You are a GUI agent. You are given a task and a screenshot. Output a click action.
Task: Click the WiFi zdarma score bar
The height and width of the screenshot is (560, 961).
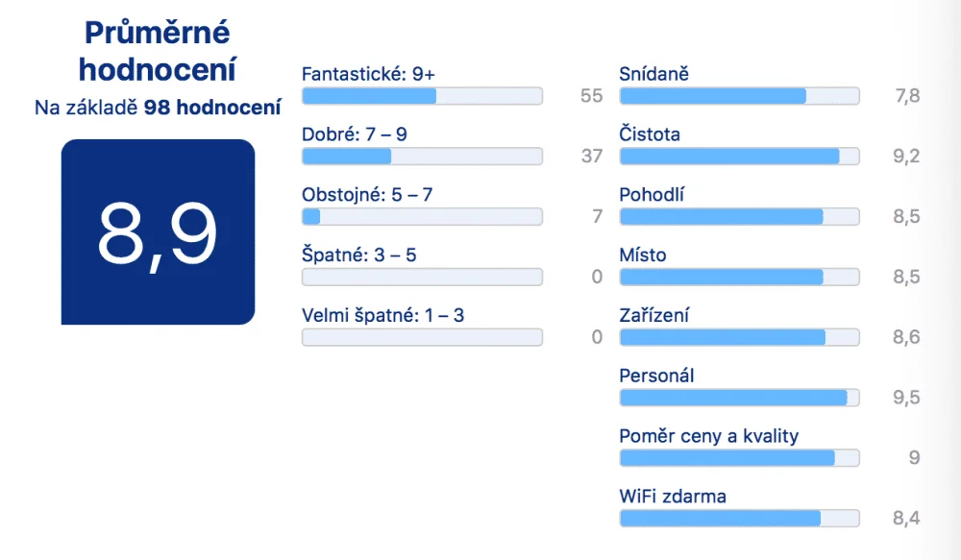(740, 519)
